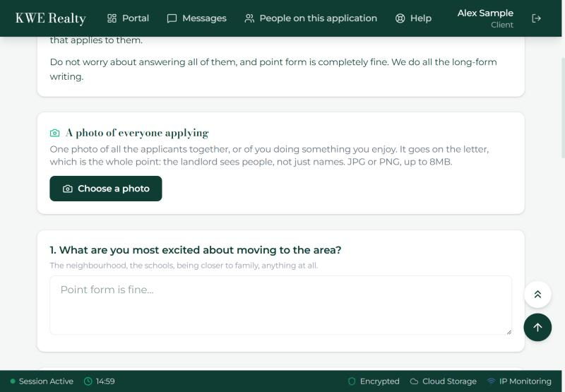Click the IP Monitoring wifi icon
The image size is (565, 392).
pyautogui.click(x=491, y=381)
